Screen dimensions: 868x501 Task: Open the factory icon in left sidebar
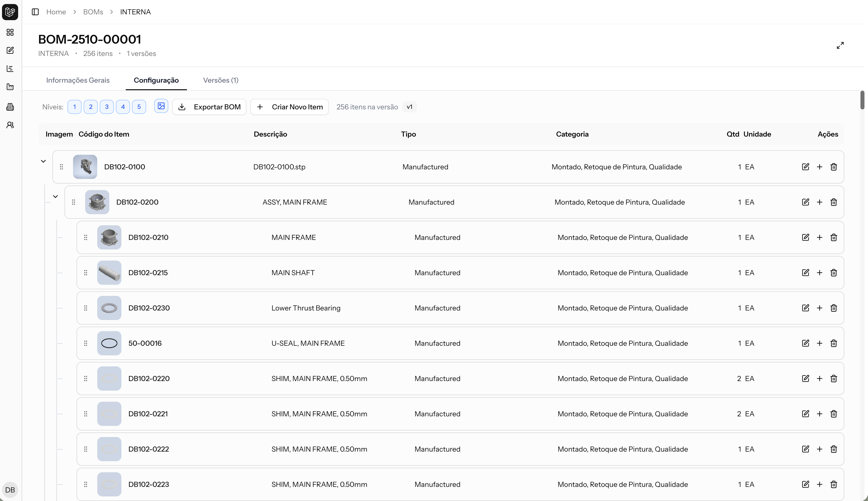10,87
